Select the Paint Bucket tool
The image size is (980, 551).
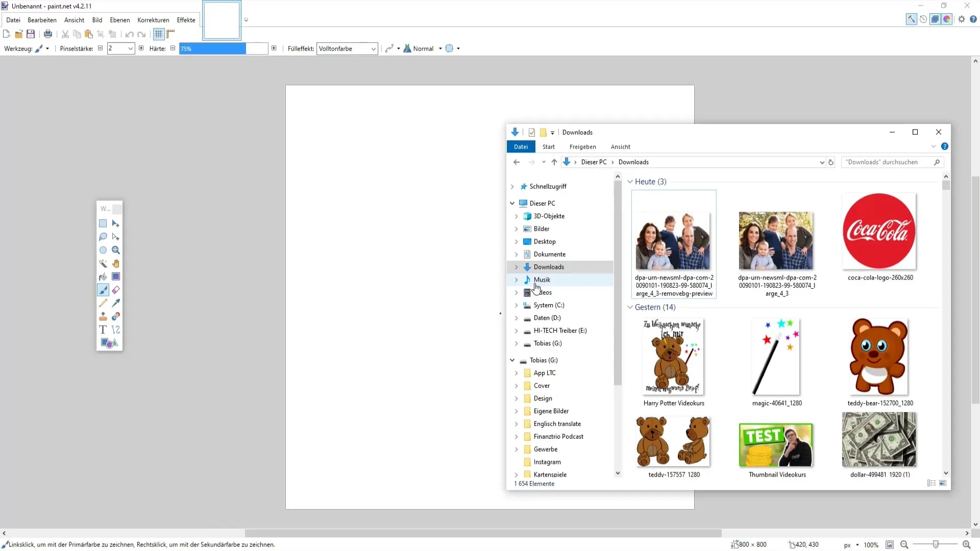[x=103, y=277]
